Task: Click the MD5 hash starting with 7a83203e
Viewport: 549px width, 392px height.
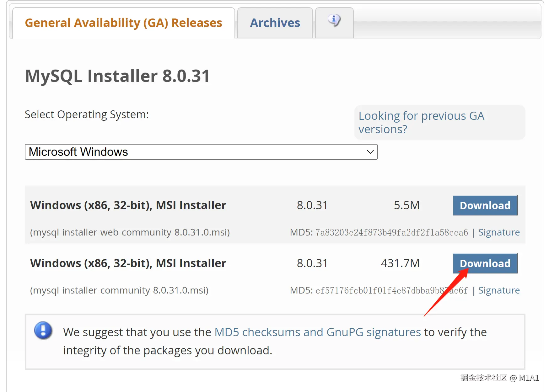Action: pos(391,232)
